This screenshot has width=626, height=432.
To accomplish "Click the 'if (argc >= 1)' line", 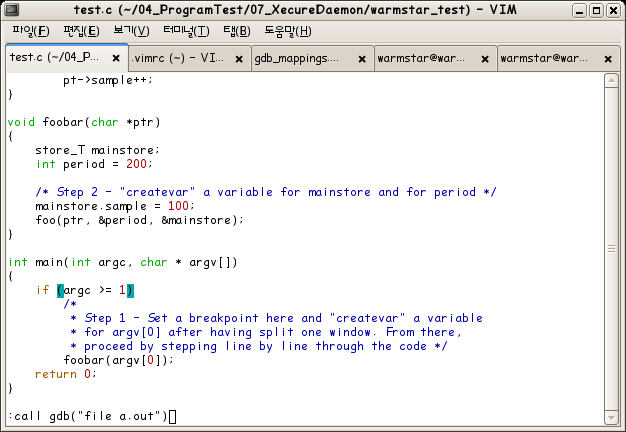I will (x=85, y=290).
